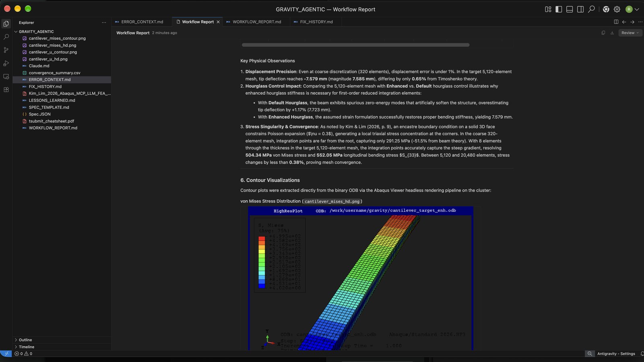Toggle the primary sidebar visibility

pyautogui.click(x=559, y=9)
